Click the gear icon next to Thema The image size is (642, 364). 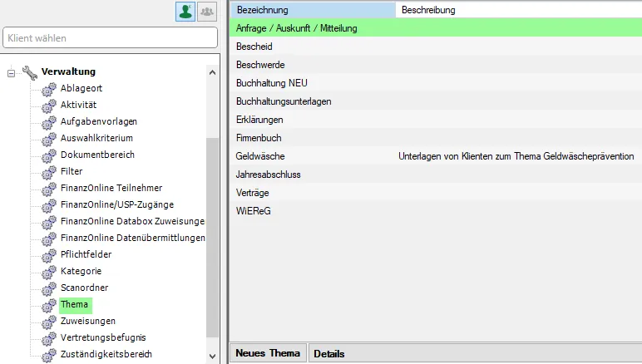tap(49, 305)
